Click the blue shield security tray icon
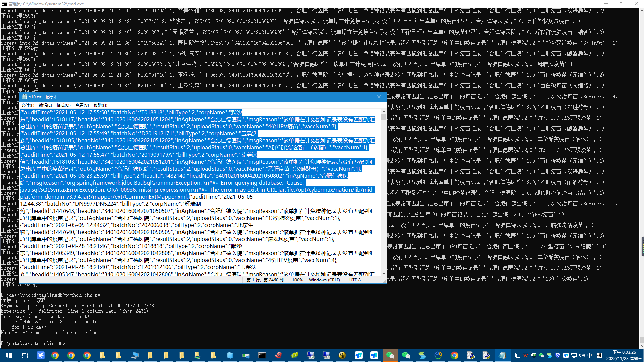 pos(558,355)
